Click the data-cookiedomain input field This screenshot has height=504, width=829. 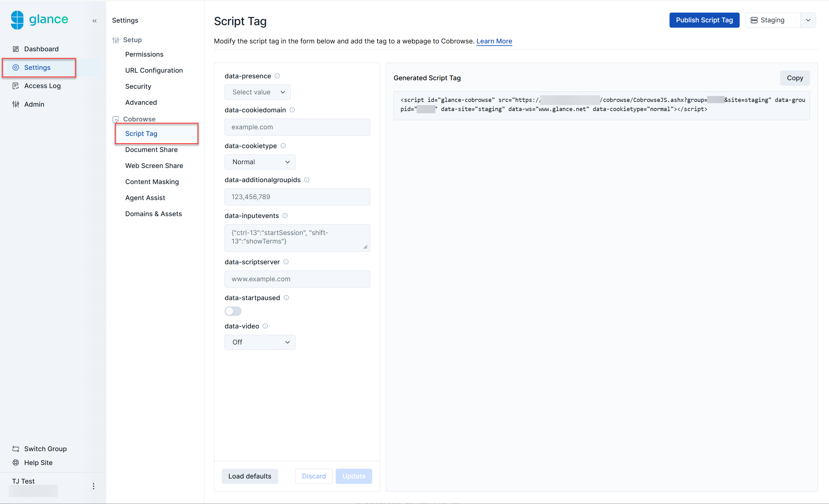click(x=297, y=127)
